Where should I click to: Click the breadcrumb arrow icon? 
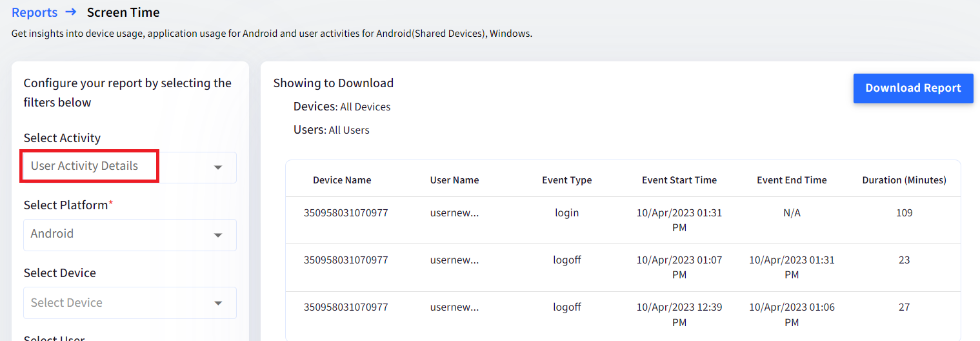point(71,12)
